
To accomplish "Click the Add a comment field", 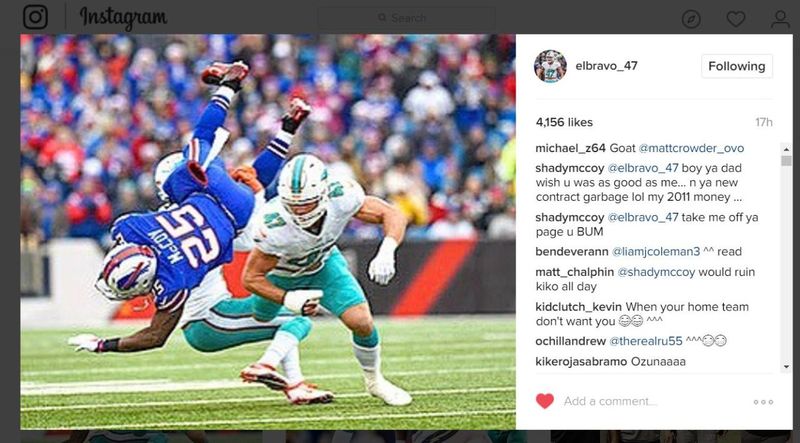I will pyautogui.click(x=653, y=402).
